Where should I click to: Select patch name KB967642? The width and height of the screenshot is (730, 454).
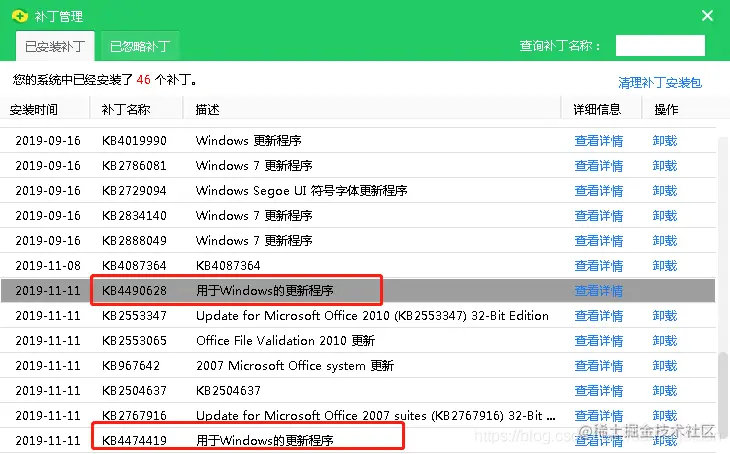(x=131, y=366)
